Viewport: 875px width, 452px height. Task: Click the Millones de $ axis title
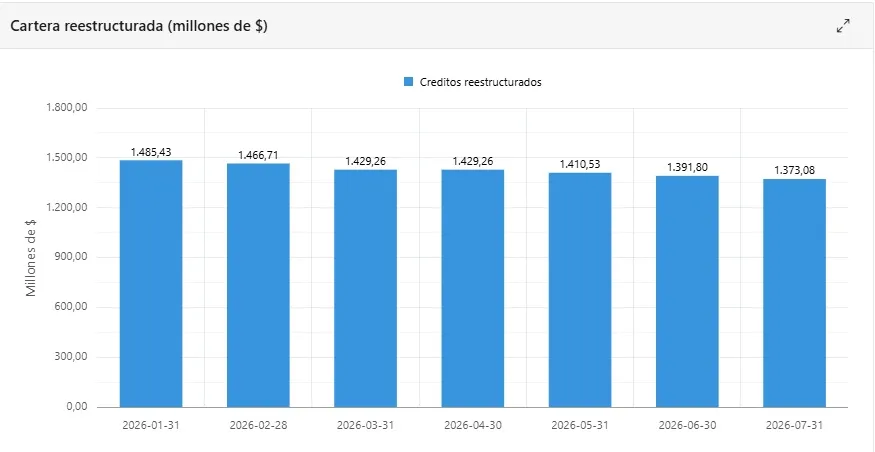click(x=31, y=257)
